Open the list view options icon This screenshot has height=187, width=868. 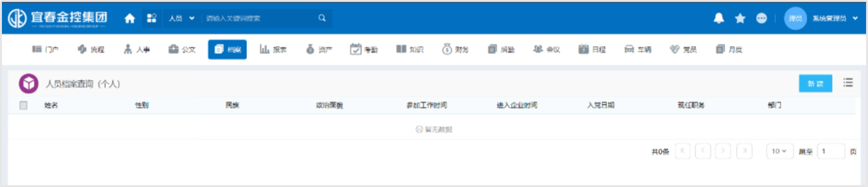coord(848,83)
